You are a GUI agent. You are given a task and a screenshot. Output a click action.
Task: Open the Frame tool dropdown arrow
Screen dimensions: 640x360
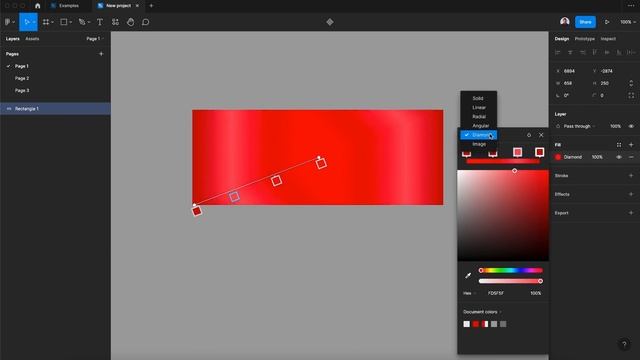tap(52, 22)
